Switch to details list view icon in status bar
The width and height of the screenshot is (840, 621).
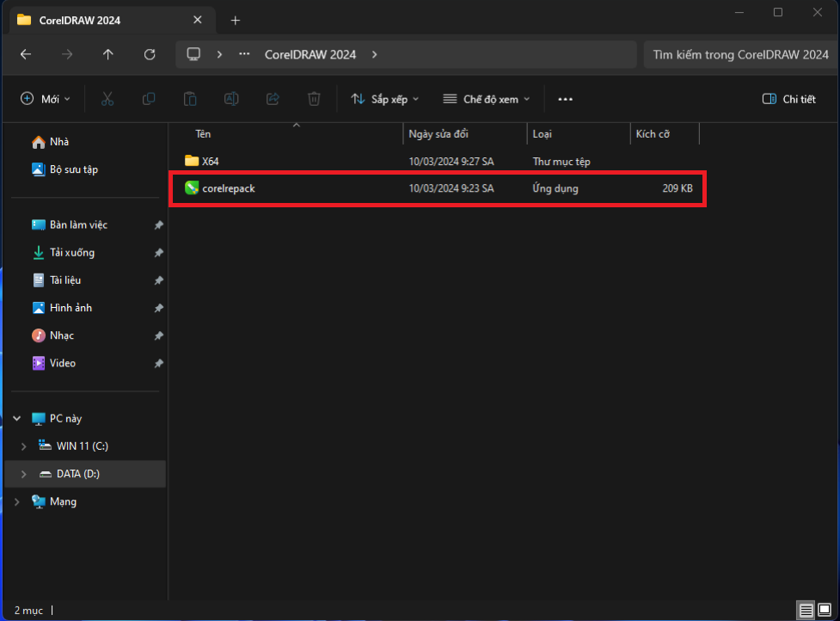pos(806,610)
